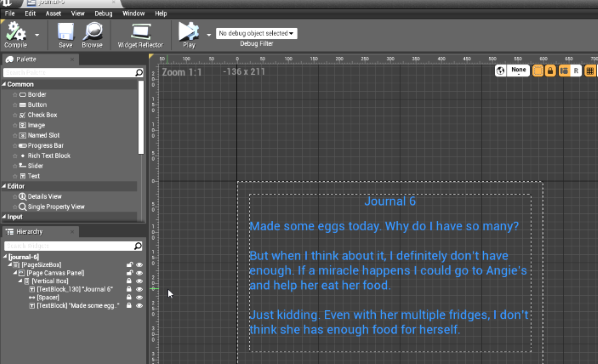
Task: Hide the 'Made some egg' TextBlock
Action: point(140,306)
